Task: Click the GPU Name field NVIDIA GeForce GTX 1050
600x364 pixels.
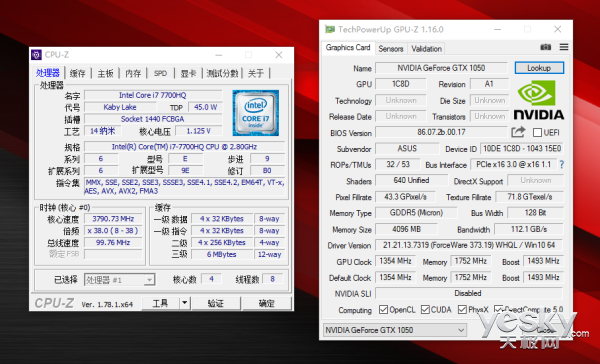Action: 441,68
